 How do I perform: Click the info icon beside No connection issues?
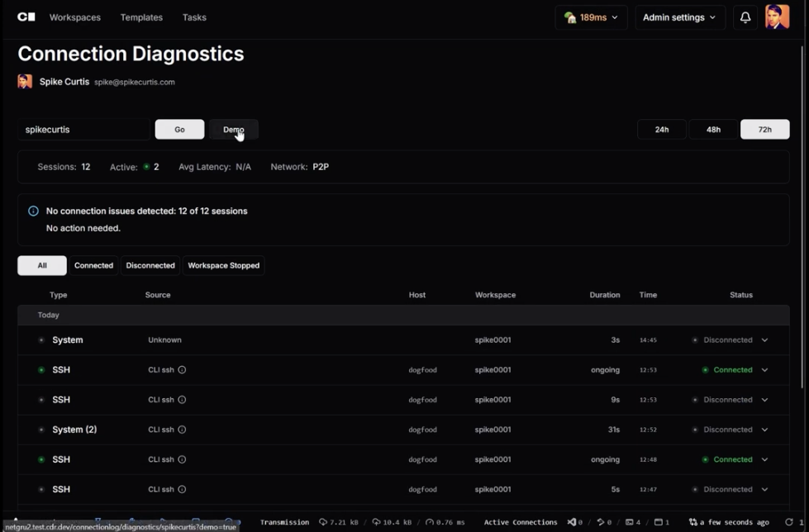click(x=34, y=211)
